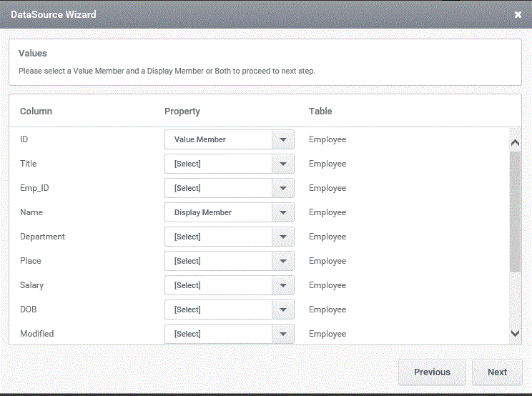
Task: Click the Column header label
Action: 36,112
